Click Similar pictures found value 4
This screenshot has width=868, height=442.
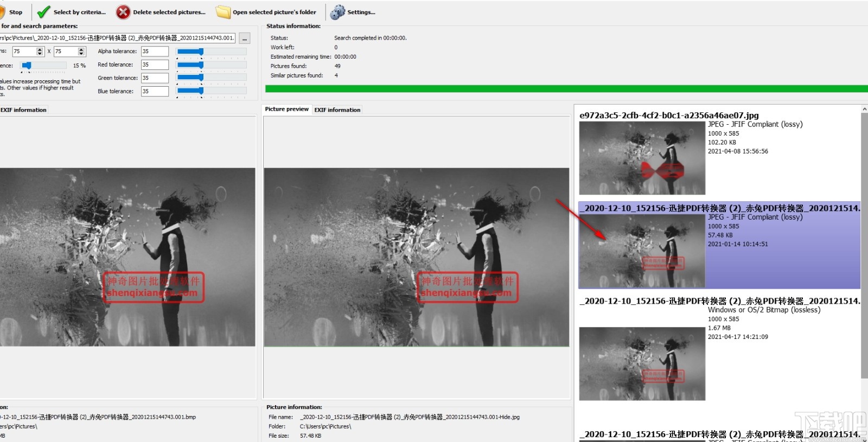(336, 75)
